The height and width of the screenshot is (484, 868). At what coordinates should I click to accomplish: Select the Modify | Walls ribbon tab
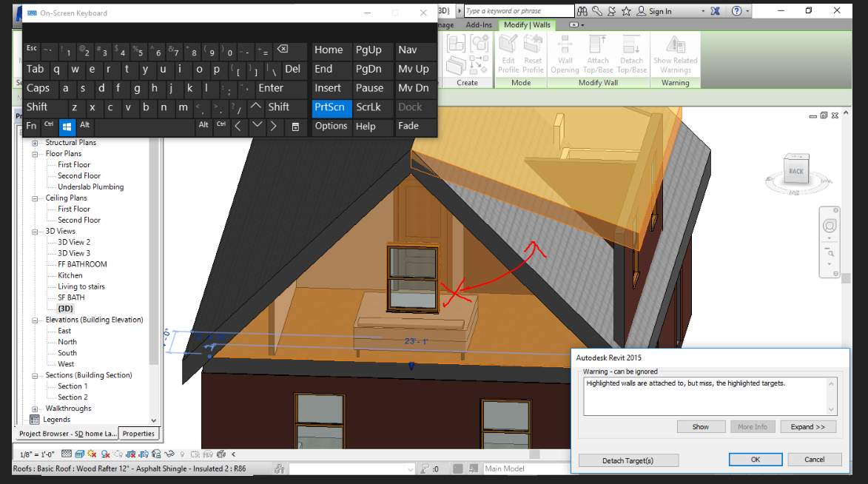527,25
